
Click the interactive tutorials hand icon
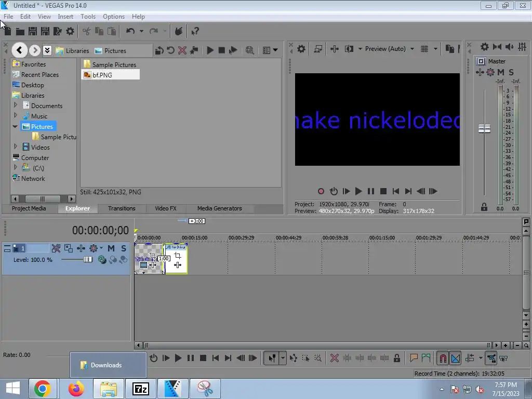(179, 32)
